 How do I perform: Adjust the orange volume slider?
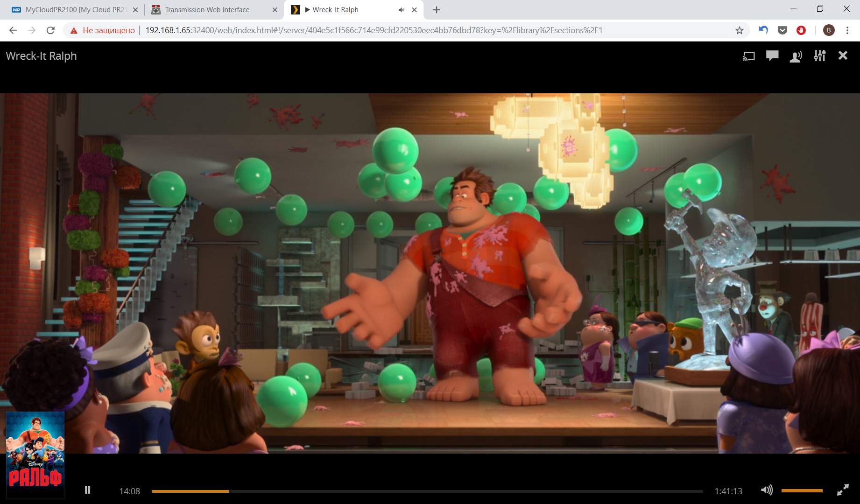[x=802, y=490]
